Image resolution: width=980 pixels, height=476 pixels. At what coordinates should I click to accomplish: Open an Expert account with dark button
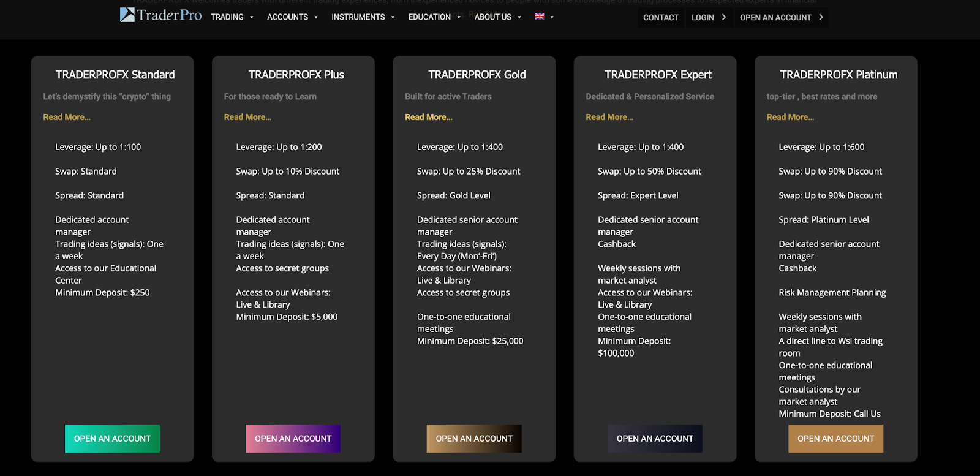(x=655, y=439)
